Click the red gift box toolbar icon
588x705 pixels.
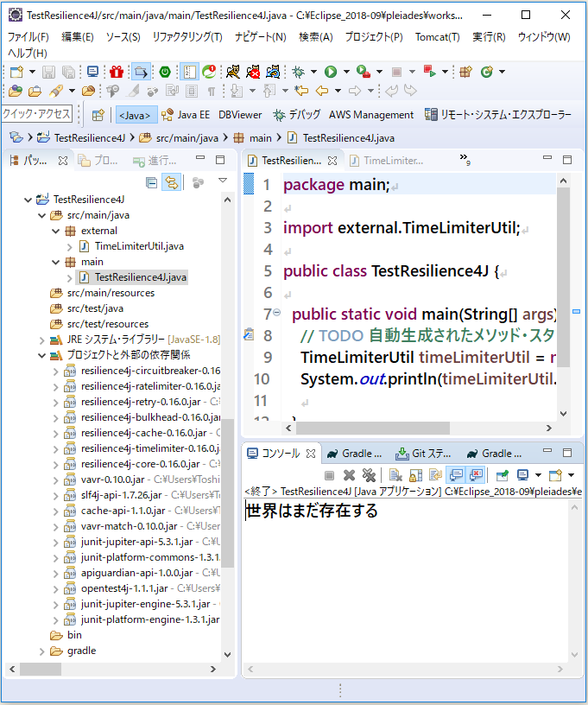click(x=117, y=72)
